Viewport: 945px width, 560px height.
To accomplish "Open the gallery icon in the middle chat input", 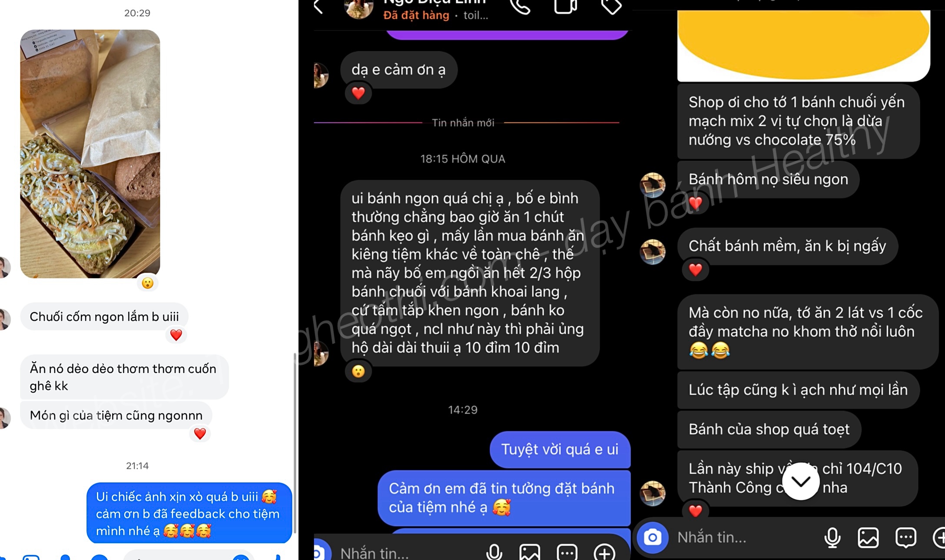I will click(530, 552).
